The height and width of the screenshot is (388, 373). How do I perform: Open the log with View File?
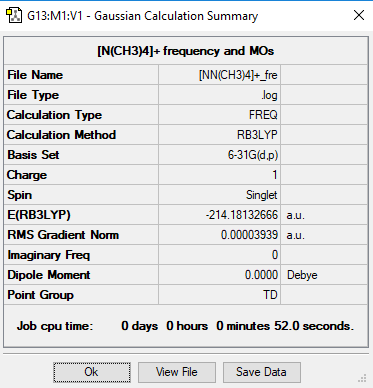(x=177, y=372)
